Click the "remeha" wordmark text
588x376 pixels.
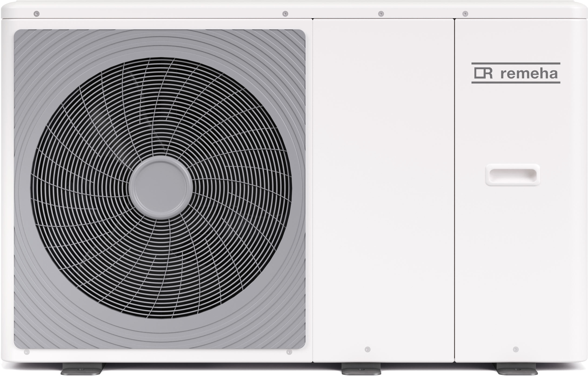tap(529, 73)
